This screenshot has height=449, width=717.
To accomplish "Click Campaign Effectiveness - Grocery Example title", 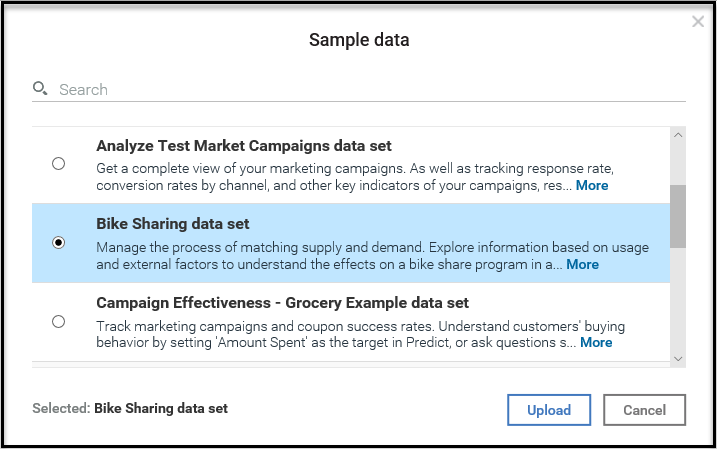I will 282,302.
